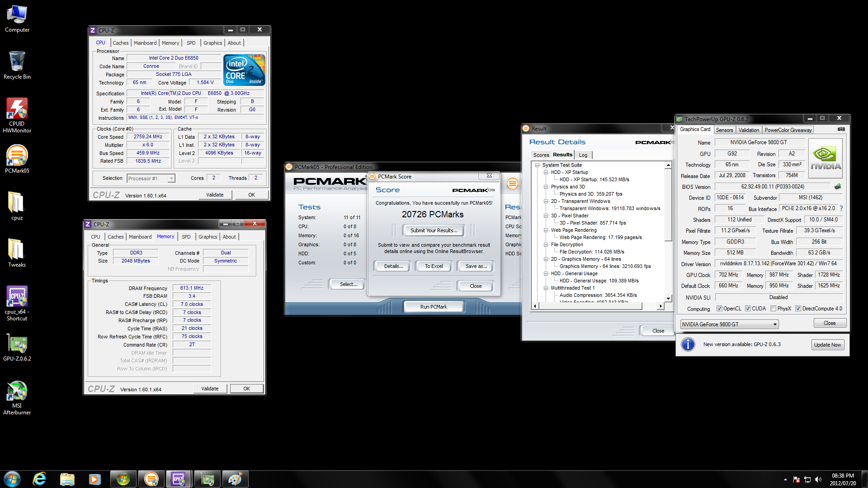Click the To Excel button
868x488 pixels.
[x=434, y=266]
